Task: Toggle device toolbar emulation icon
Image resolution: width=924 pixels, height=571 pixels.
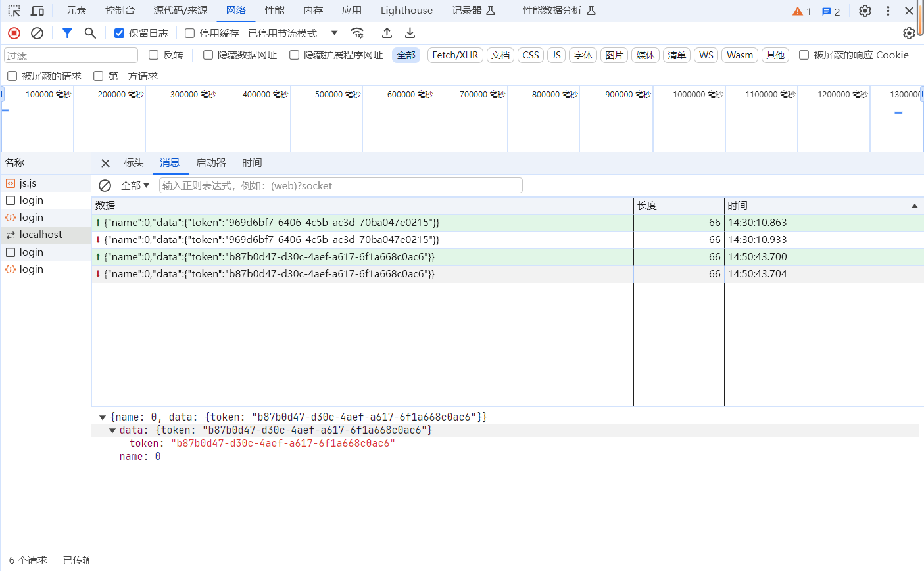Action: click(x=37, y=11)
